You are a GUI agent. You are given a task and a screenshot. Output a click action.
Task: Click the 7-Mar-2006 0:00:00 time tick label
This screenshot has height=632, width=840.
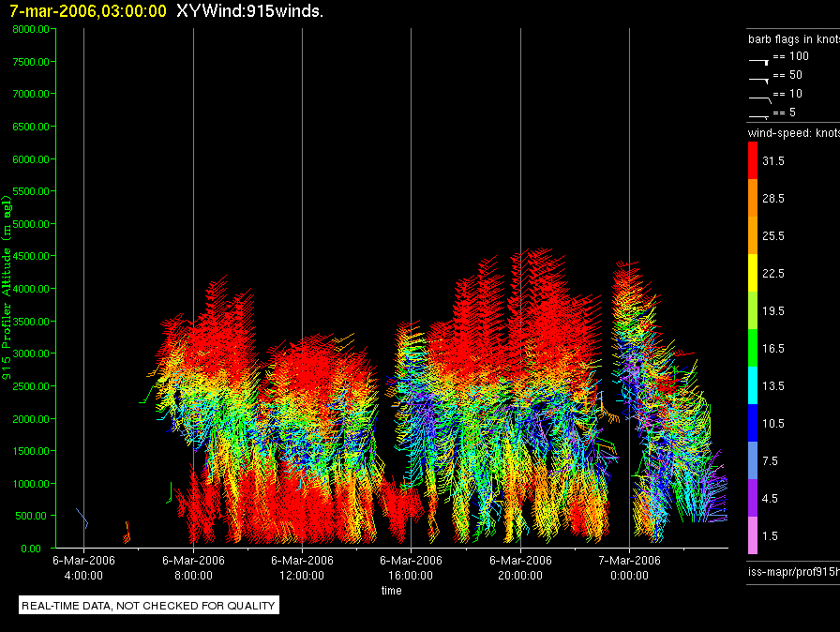point(629,567)
